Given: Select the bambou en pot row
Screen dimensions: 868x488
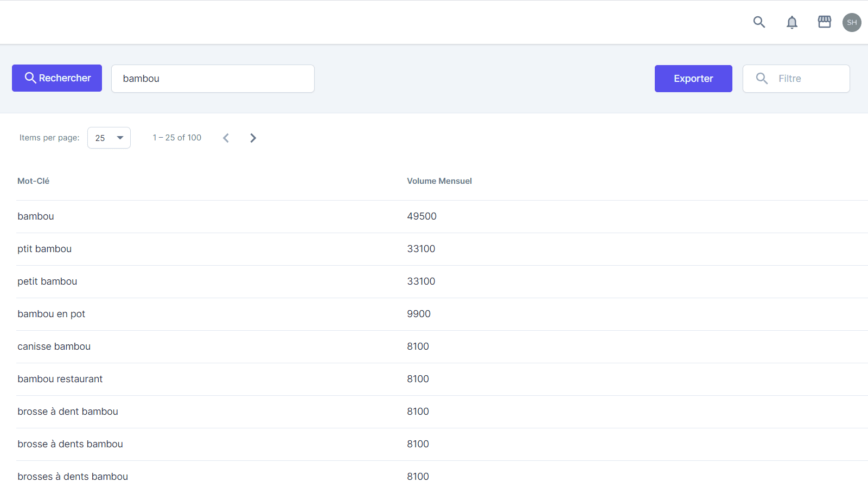Looking at the screenshot, I should pos(51,314).
